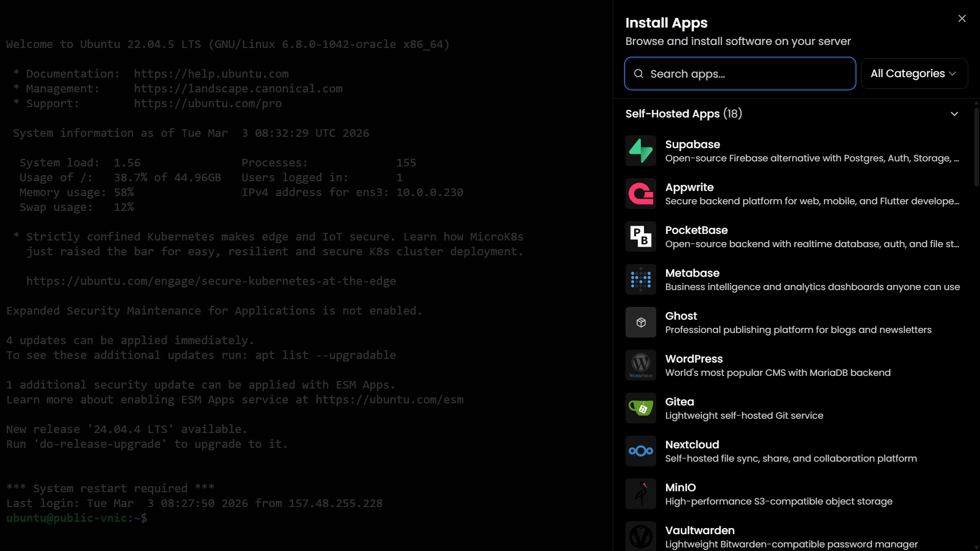The width and height of the screenshot is (980, 551).
Task: Click the Appwrite app icon
Action: [x=640, y=194]
